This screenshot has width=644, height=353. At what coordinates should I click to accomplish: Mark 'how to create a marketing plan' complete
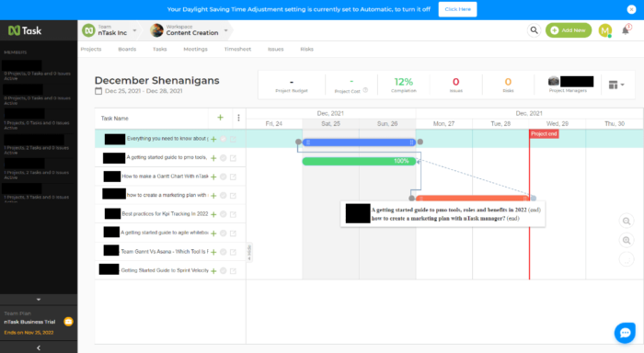(x=223, y=196)
